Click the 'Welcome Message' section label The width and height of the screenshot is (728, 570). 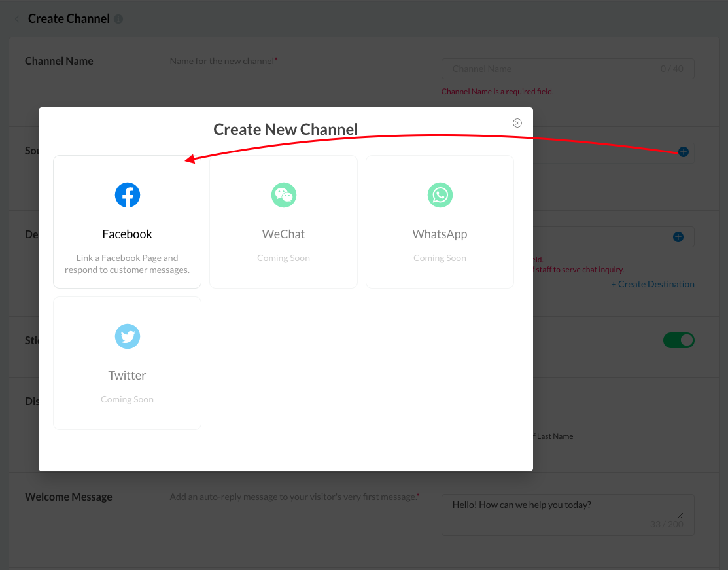click(69, 497)
